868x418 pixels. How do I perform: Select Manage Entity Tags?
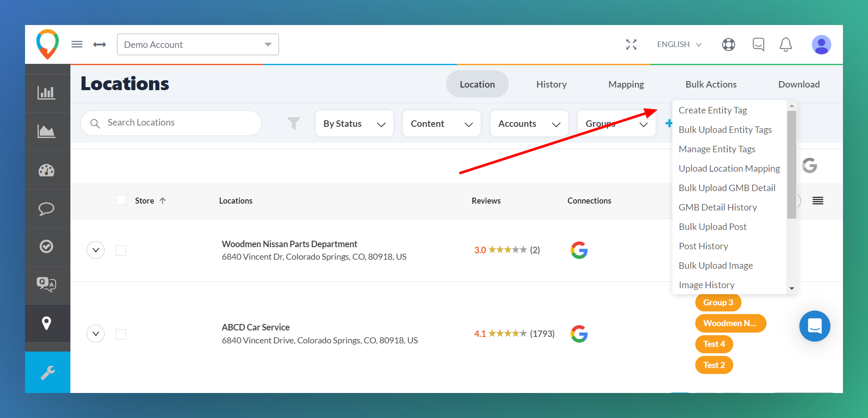coord(729,149)
